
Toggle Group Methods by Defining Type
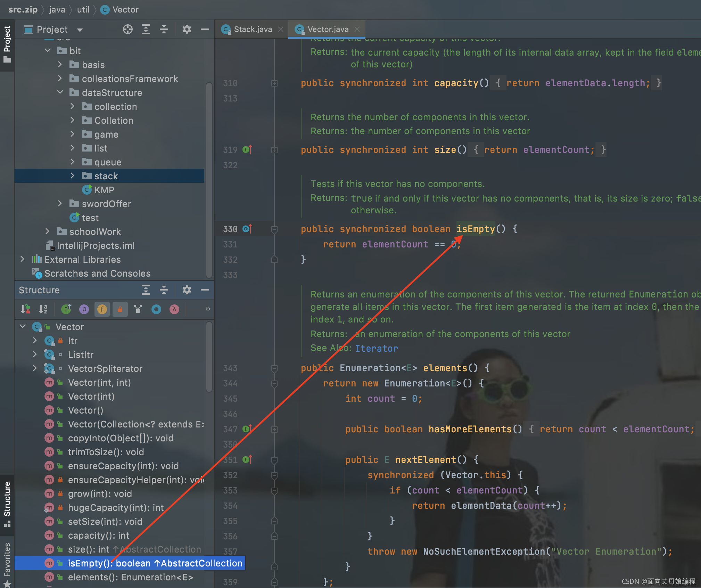click(x=138, y=309)
